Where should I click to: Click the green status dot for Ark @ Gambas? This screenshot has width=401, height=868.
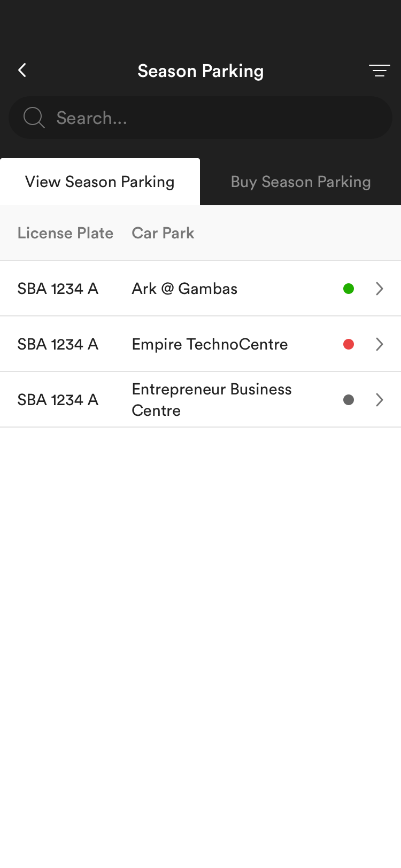tap(349, 289)
